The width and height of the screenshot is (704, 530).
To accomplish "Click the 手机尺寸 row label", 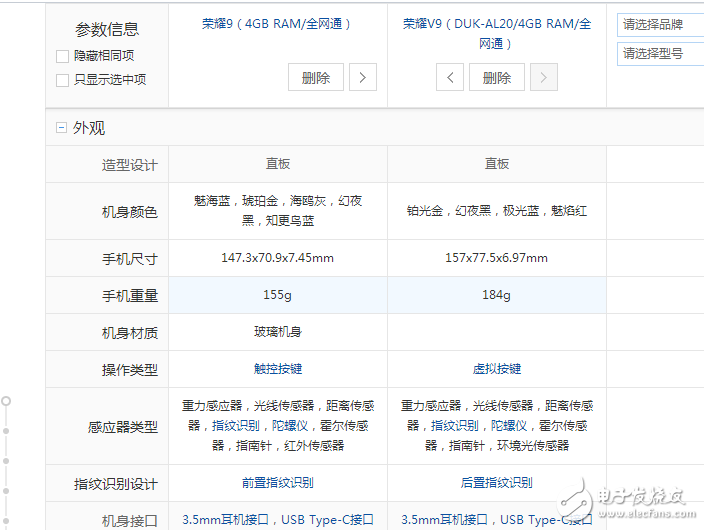I will [x=130, y=259].
